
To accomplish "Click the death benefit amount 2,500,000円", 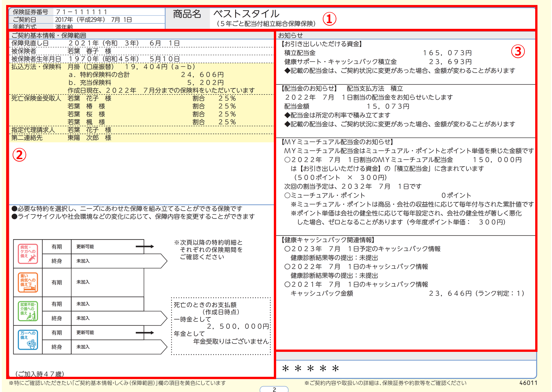I will [238, 326].
